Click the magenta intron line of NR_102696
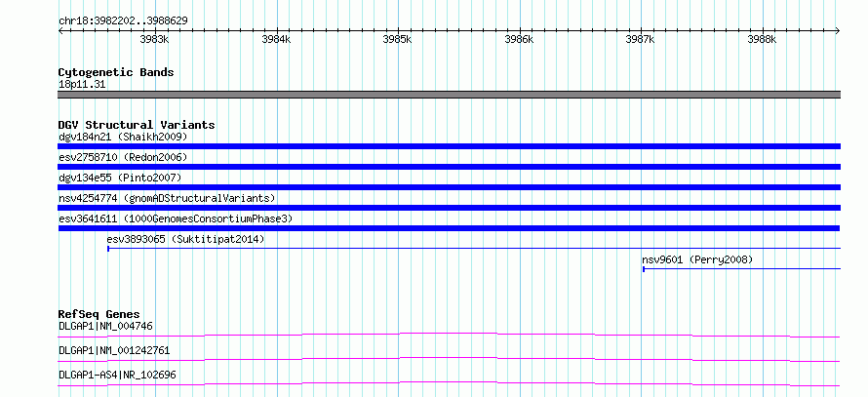 tap(449, 383)
